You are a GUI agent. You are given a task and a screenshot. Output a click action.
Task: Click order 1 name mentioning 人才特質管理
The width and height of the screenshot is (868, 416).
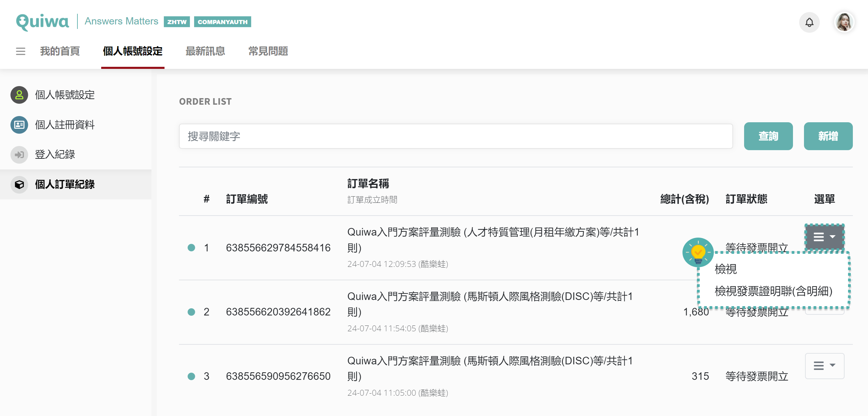pyautogui.click(x=493, y=240)
